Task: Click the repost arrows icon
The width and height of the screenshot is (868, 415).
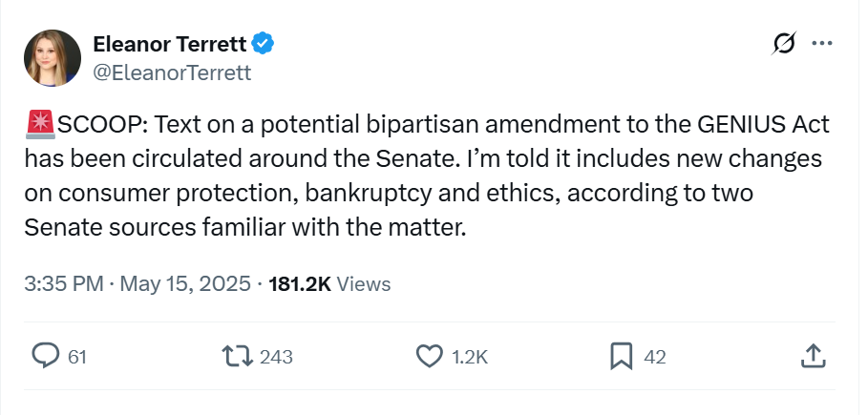Action: [236, 356]
